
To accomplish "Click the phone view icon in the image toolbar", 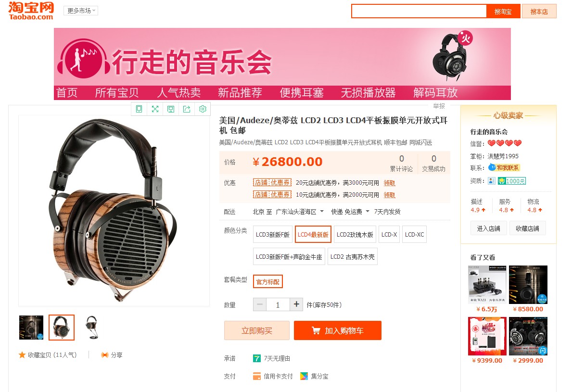I will pyautogui.click(x=139, y=109).
